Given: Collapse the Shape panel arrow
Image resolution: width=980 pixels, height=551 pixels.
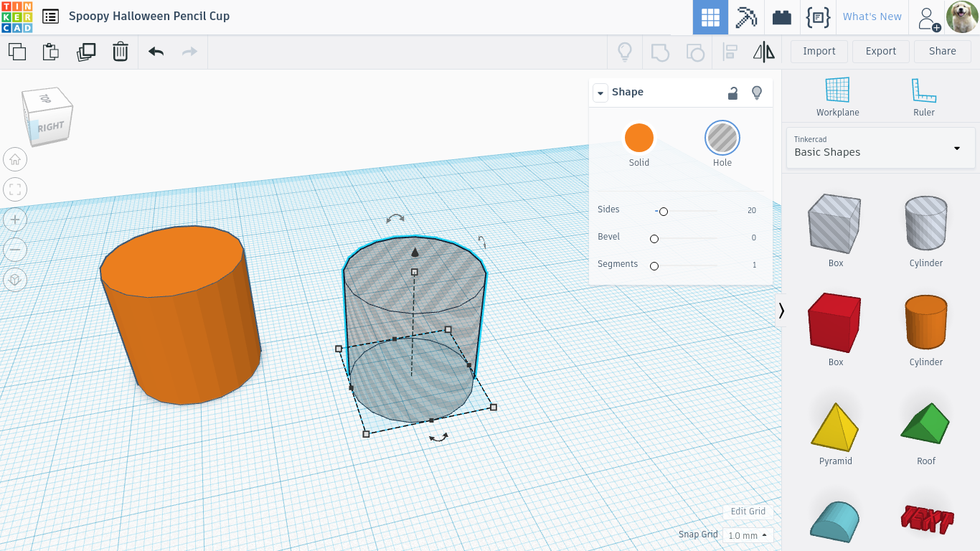Looking at the screenshot, I should coord(600,93).
